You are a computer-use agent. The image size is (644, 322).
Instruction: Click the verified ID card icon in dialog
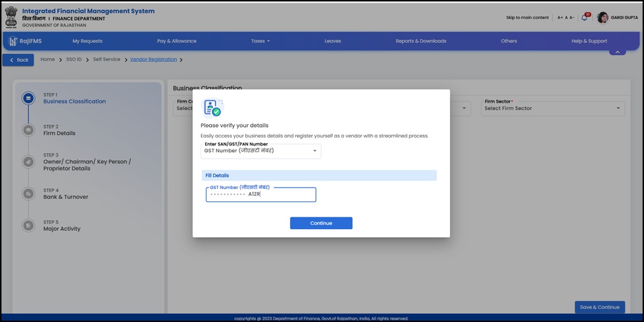coord(212,108)
